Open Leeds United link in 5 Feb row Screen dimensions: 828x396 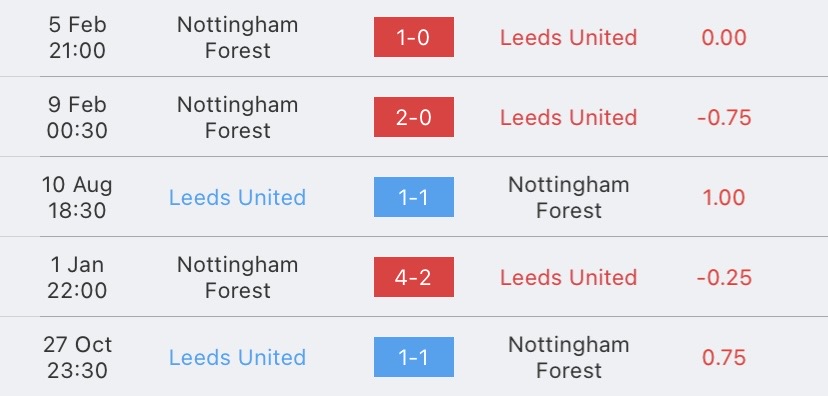(568, 37)
